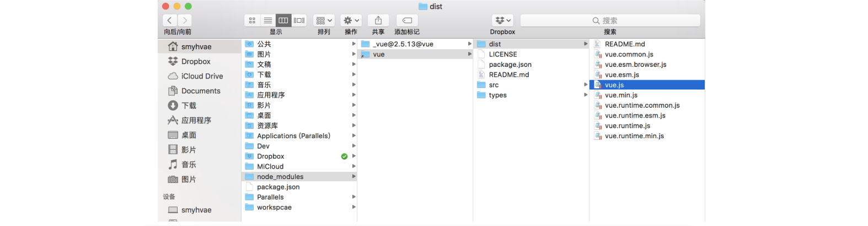Select vue.min.js file
Screen dimensions: 868x226
tap(647, 95)
